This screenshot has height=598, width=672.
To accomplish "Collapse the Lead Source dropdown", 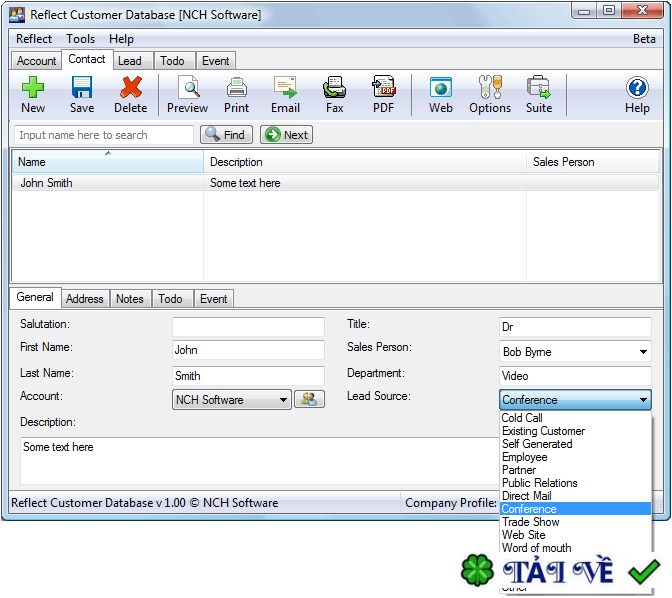I will click(642, 400).
